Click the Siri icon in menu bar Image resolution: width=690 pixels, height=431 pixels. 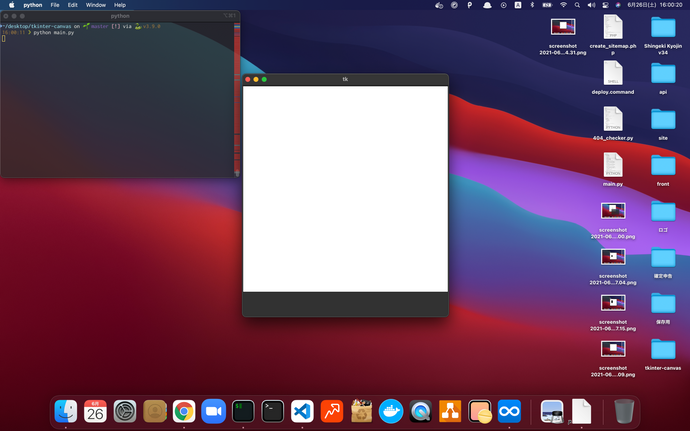(618, 5)
